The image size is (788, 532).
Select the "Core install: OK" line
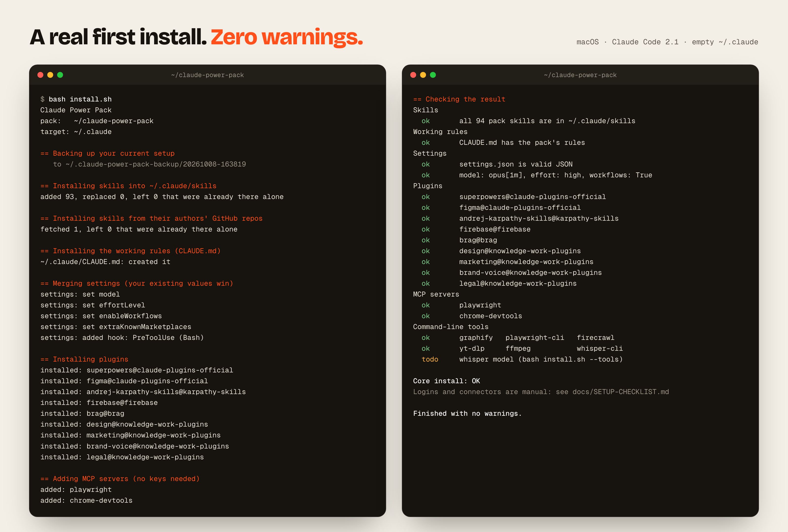coord(446,381)
